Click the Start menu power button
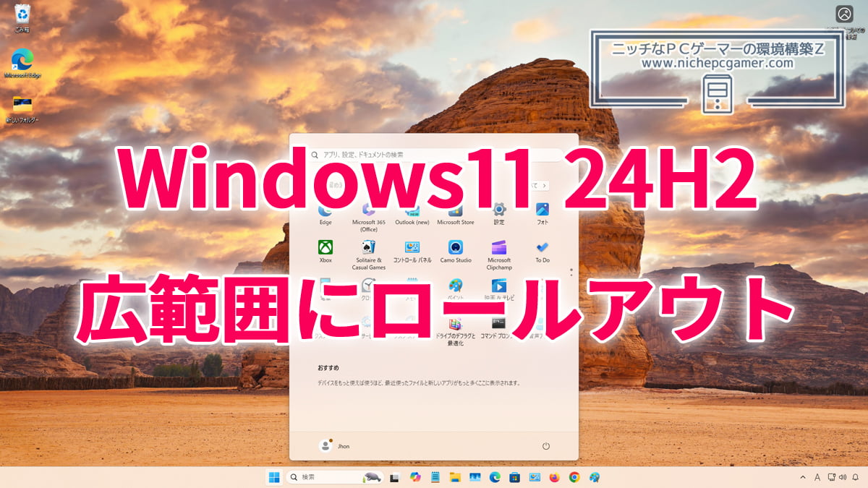 coord(546,446)
